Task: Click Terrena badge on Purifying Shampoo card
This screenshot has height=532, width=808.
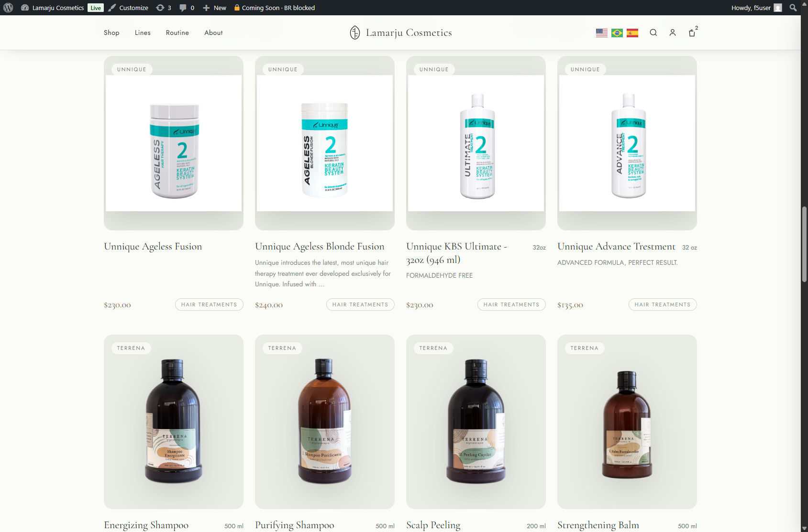Action: 282,348
